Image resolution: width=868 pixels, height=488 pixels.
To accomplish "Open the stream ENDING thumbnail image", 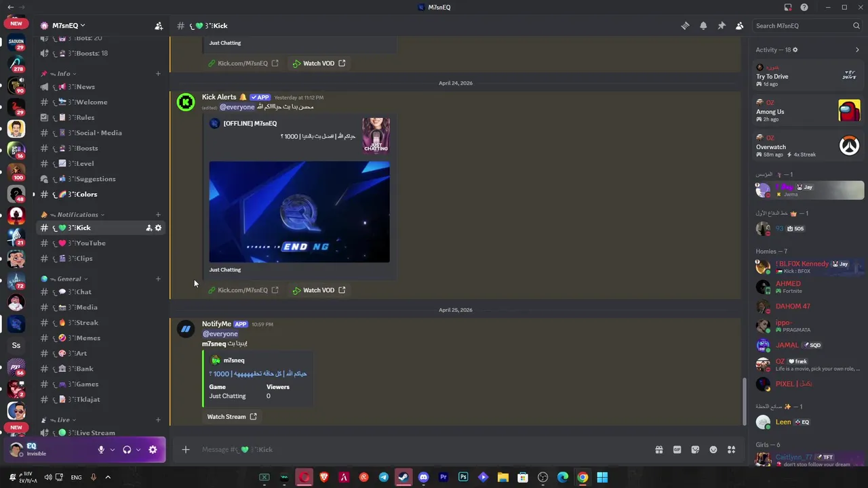I will 299,211.
